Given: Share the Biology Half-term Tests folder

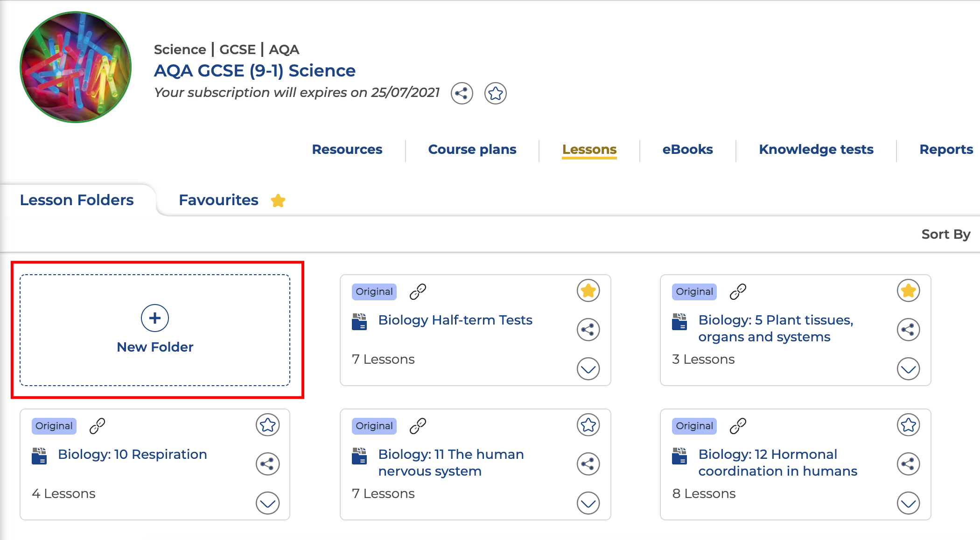Looking at the screenshot, I should point(588,330).
